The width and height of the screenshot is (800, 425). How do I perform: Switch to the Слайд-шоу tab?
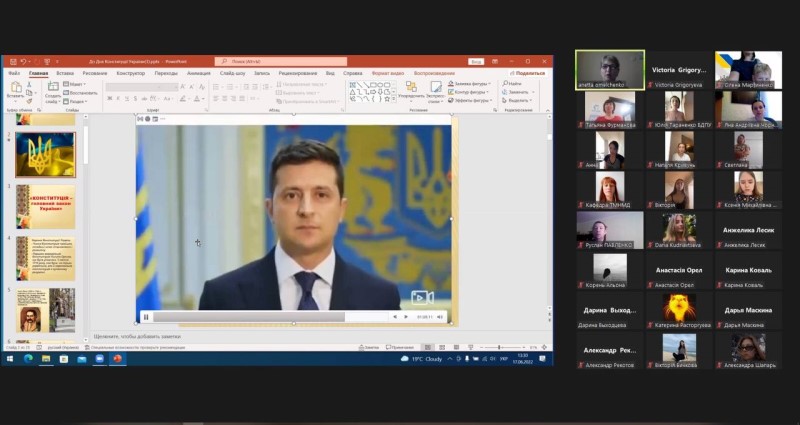[x=233, y=73]
